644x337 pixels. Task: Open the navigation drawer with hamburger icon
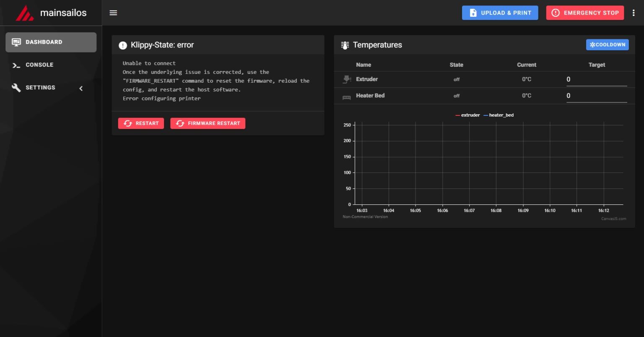click(113, 13)
